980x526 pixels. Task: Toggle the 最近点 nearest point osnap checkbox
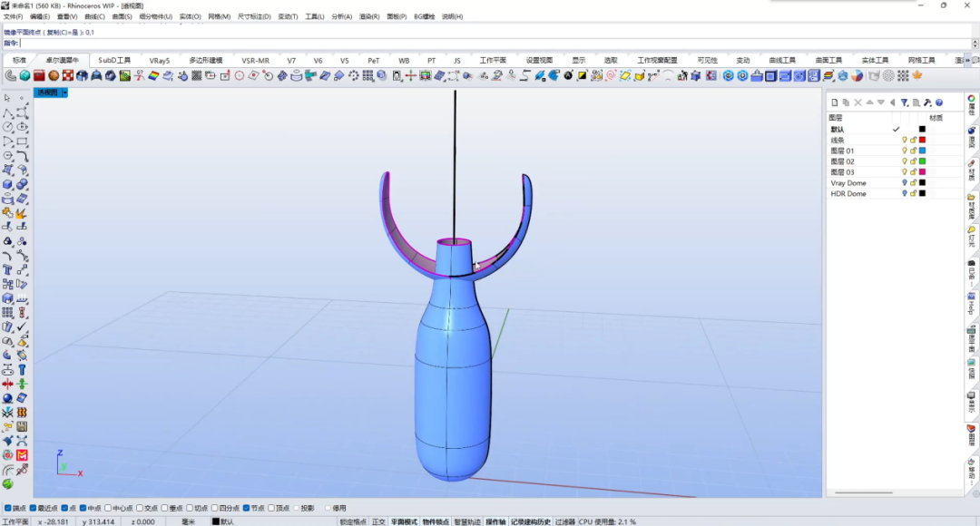(34, 508)
